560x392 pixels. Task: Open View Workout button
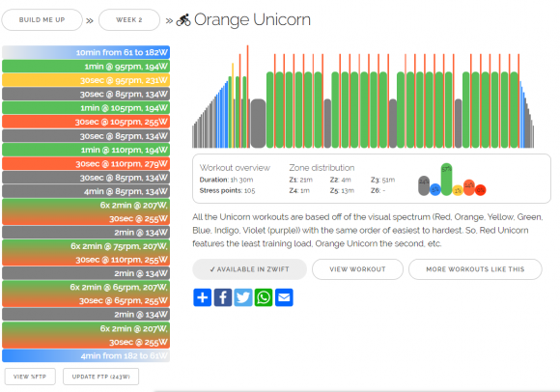[x=357, y=269]
